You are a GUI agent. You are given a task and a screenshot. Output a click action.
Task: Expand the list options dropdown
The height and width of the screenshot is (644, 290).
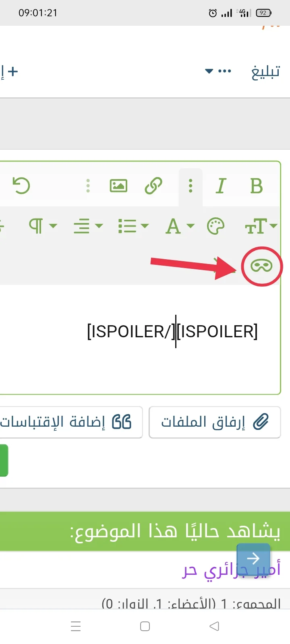click(133, 226)
